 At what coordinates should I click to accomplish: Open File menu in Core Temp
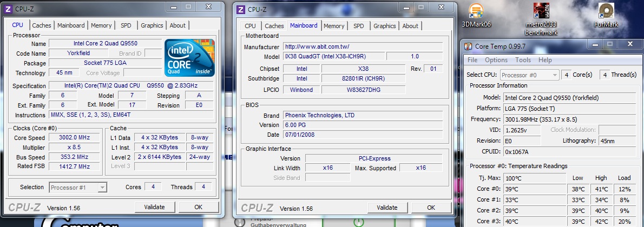pos(472,60)
